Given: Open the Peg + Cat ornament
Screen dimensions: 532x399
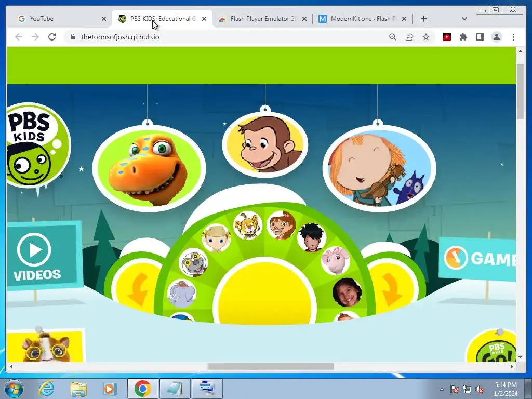Looking at the screenshot, I should [379, 168].
